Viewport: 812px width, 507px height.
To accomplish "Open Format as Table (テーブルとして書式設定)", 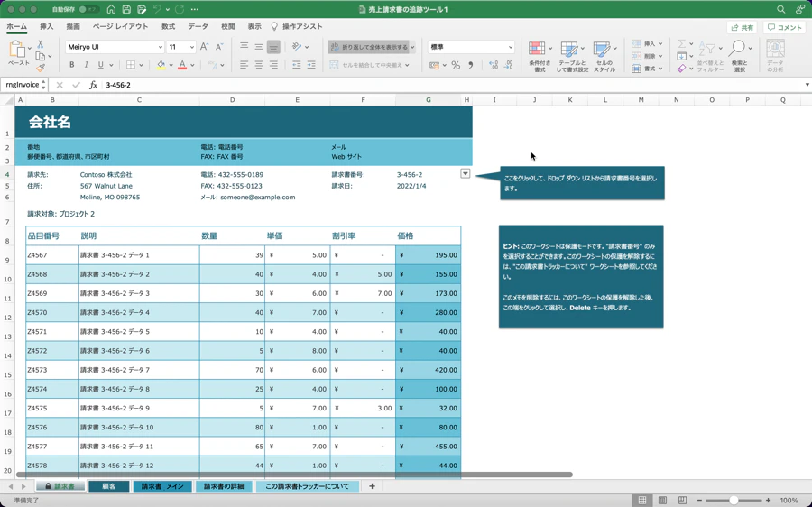I will coord(572,57).
